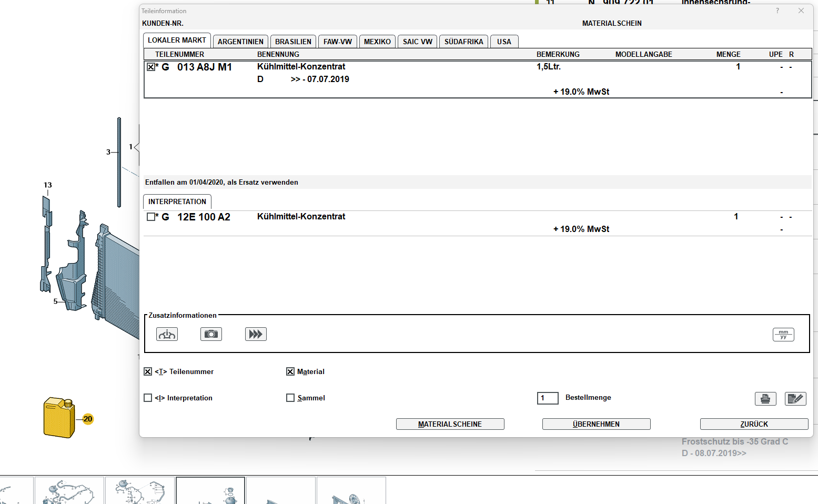Screen dimensions: 818x504
Task: Enable the Sammel checkbox
Action: (x=290, y=398)
